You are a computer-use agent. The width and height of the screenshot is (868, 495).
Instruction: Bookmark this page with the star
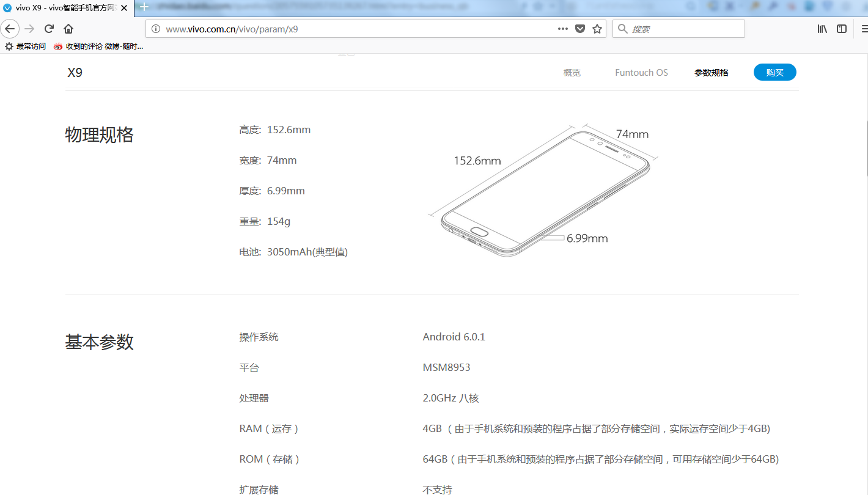tap(597, 29)
